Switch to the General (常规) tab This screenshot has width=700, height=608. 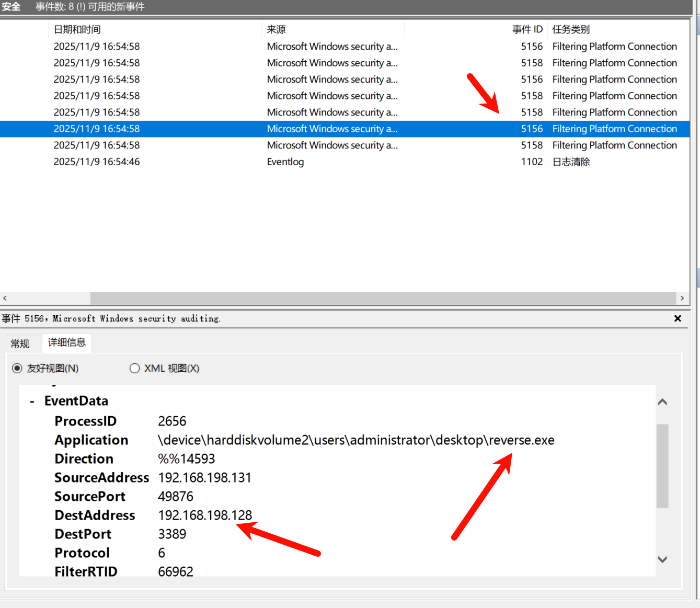20,343
